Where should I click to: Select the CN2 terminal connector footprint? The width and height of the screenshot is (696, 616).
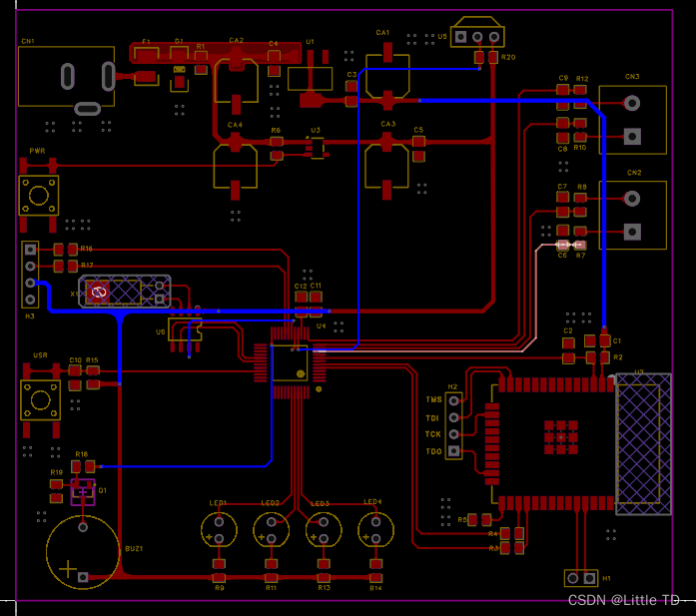pos(632,216)
